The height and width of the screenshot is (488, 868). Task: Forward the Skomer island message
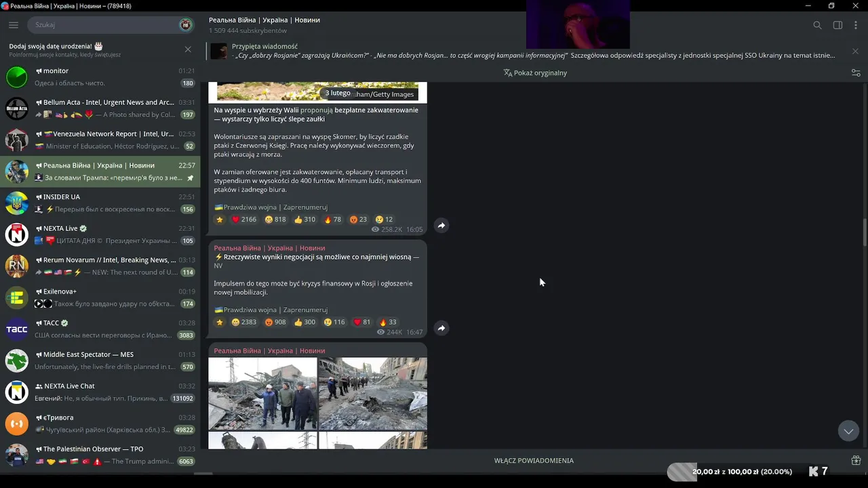(x=441, y=225)
